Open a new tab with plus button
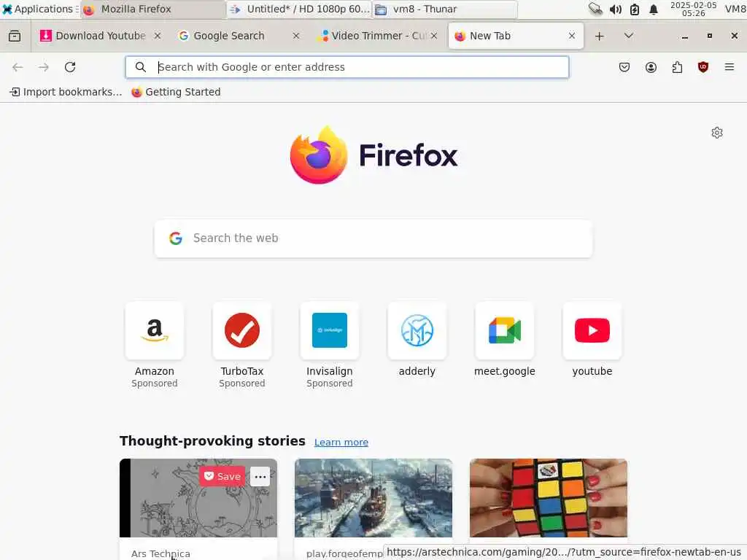The height and width of the screenshot is (560, 747). tap(600, 36)
